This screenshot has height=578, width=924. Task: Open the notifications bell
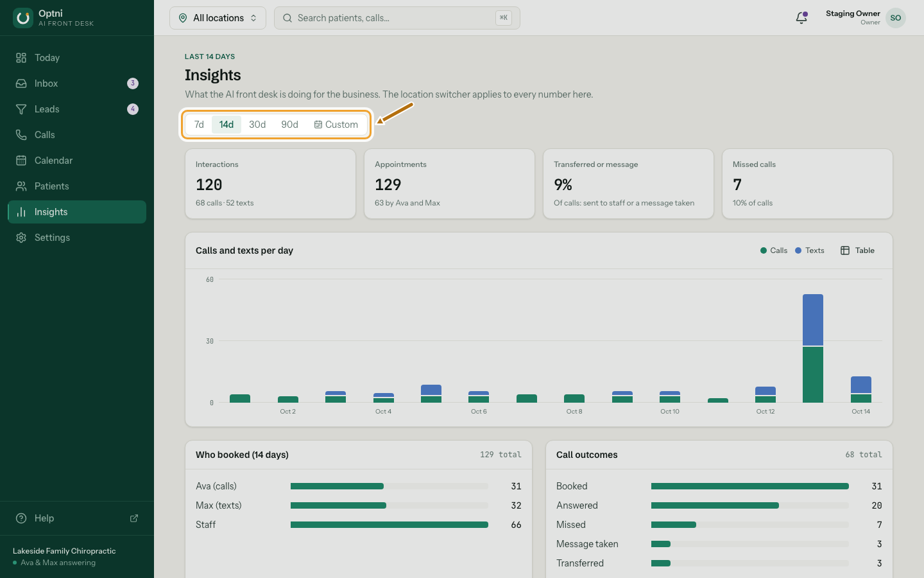pos(801,18)
